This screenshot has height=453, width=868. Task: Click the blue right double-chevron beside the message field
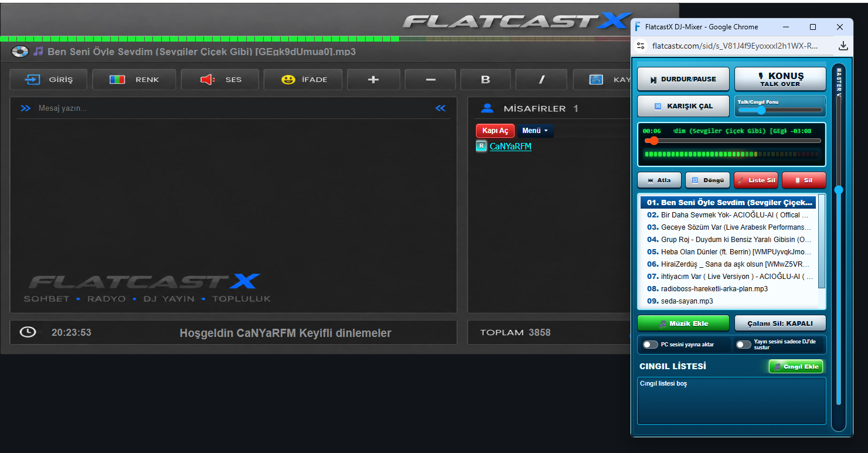click(25, 108)
